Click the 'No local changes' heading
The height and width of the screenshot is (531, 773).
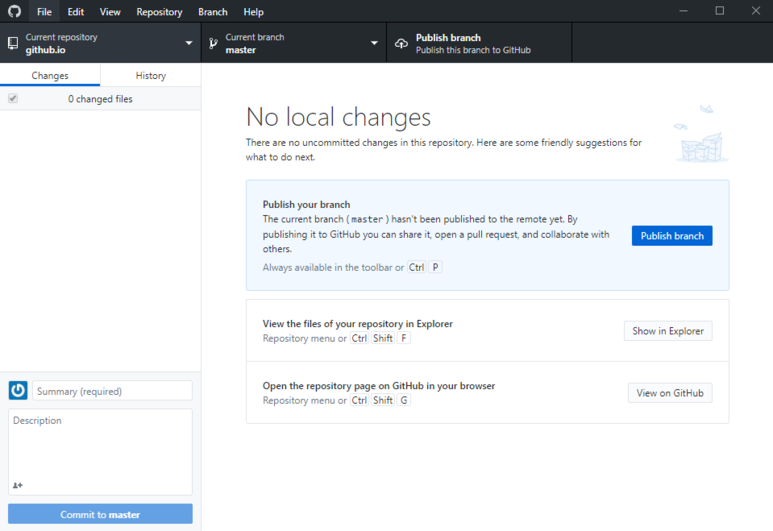pos(338,117)
